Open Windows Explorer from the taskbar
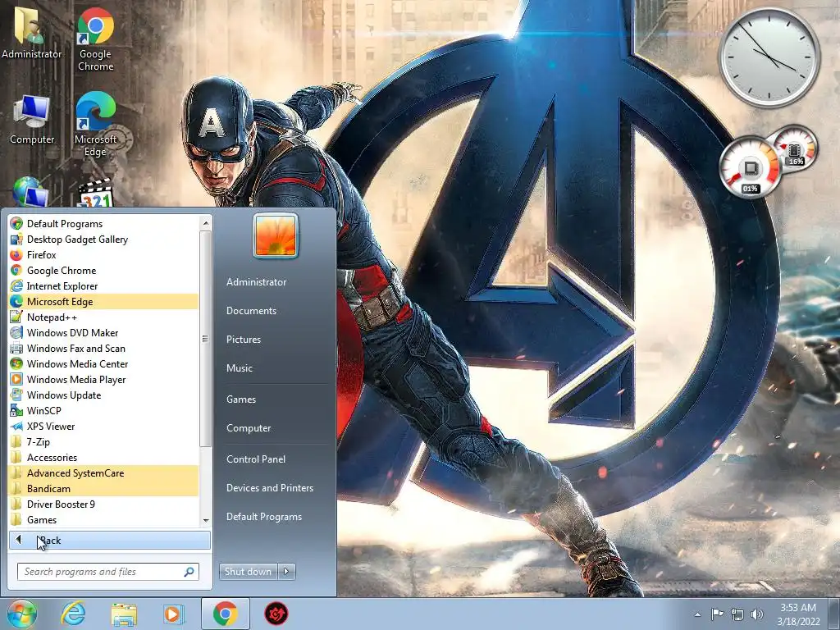Screen dimensions: 840x630 pos(124,614)
